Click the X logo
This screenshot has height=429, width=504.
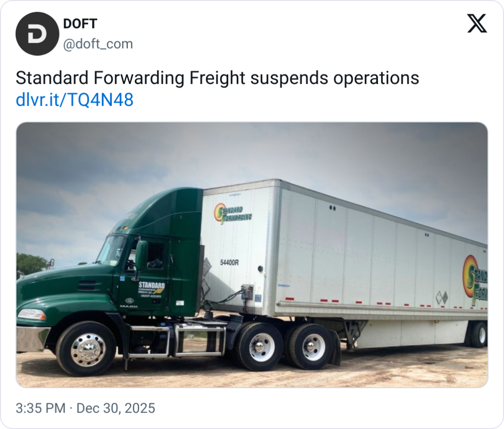(x=477, y=23)
